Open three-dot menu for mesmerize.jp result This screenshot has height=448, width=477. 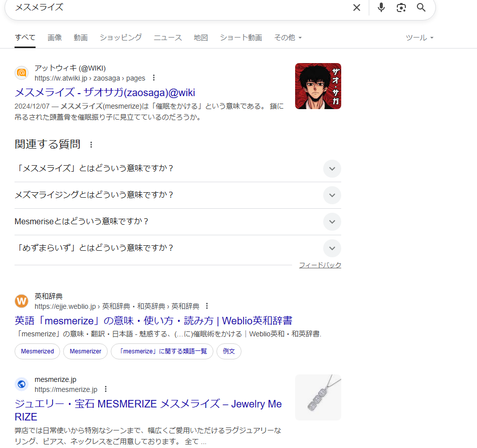[105, 389]
